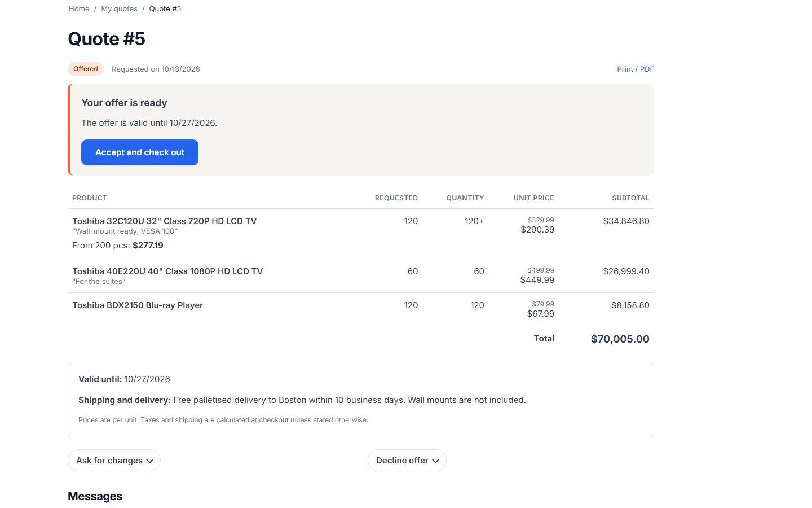This screenshot has width=812, height=508.
Task: Select the Toshiba 40E220U 40" TV product name
Action: [167, 271]
